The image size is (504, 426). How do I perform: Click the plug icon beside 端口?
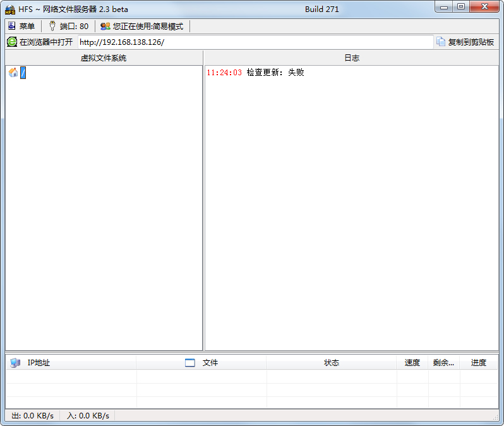coord(52,26)
